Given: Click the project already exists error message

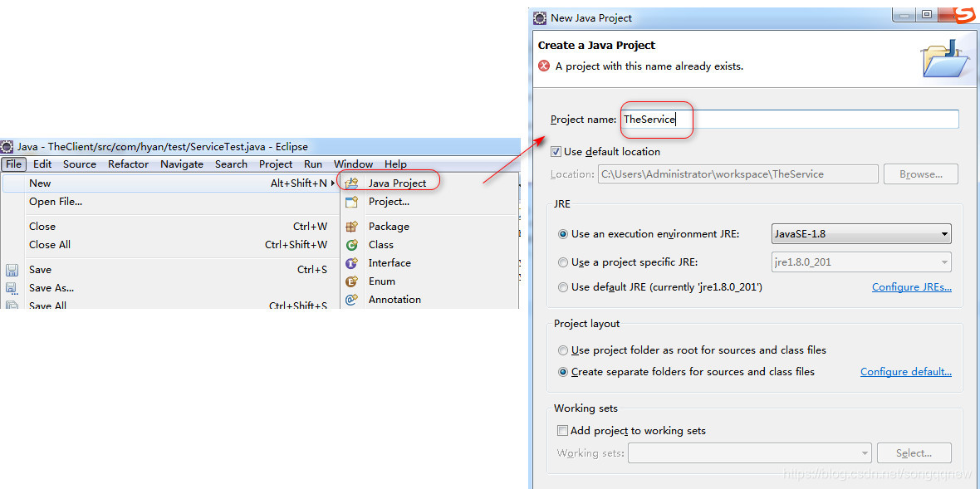Looking at the screenshot, I should click(649, 66).
